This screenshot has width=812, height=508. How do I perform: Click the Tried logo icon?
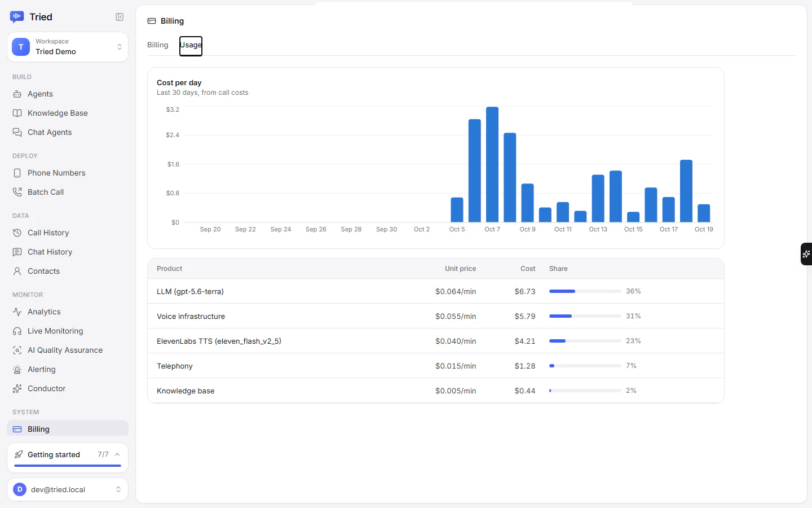[17, 17]
